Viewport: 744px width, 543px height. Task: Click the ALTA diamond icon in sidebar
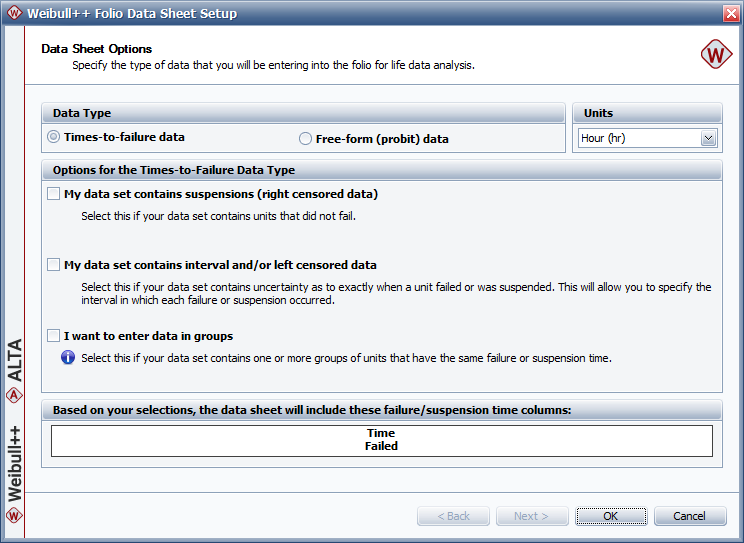coord(14,394)
